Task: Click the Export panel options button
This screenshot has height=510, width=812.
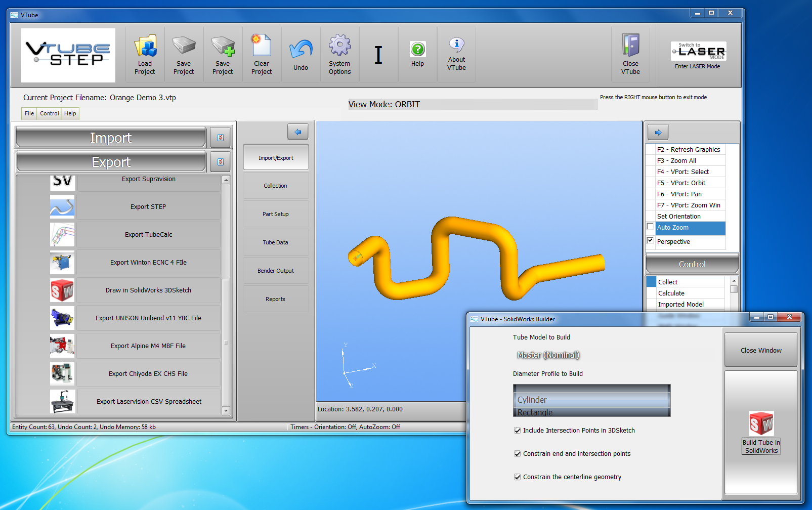Action: pyautogui.click(x=221, y=162)
